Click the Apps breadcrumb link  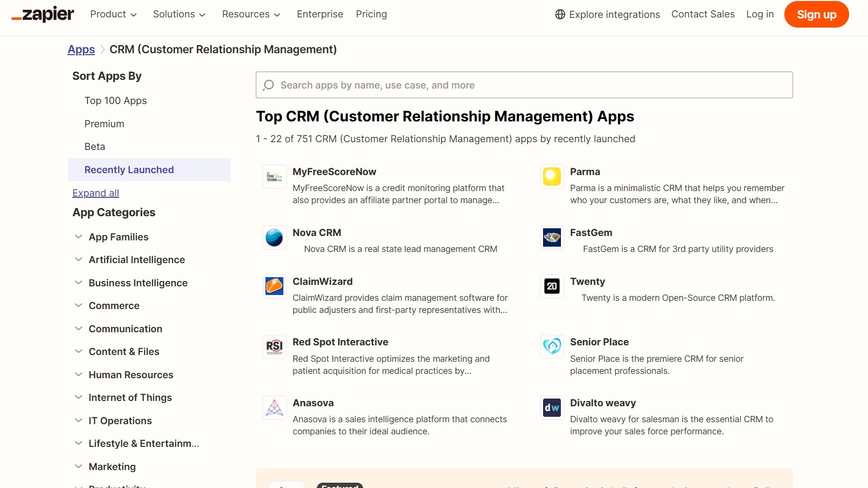tap(81, 49)
